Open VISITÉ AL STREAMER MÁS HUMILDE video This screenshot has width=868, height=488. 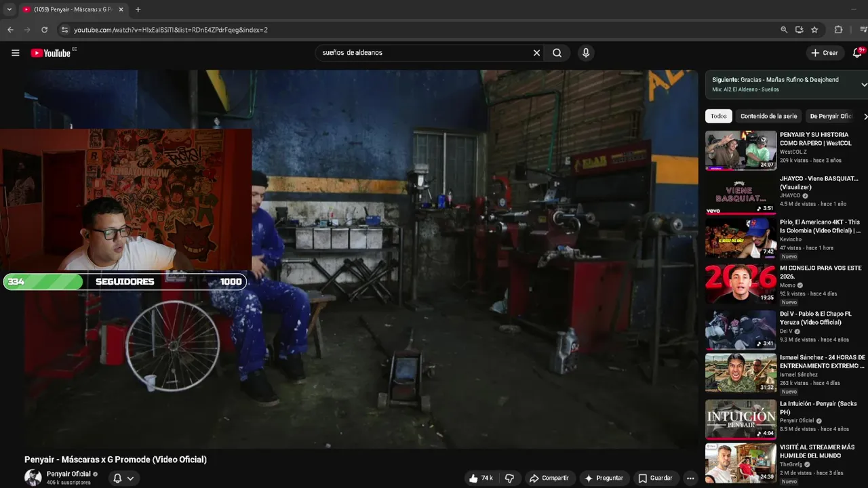point(817,451)
